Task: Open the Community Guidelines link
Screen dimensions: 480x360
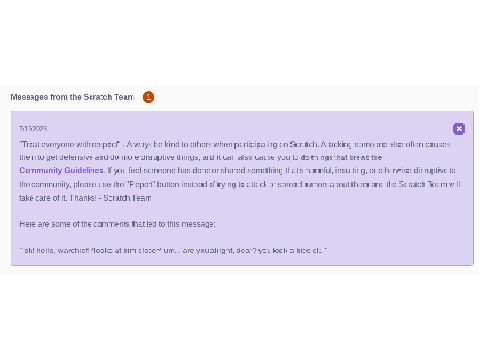Action: click(62, 170)
